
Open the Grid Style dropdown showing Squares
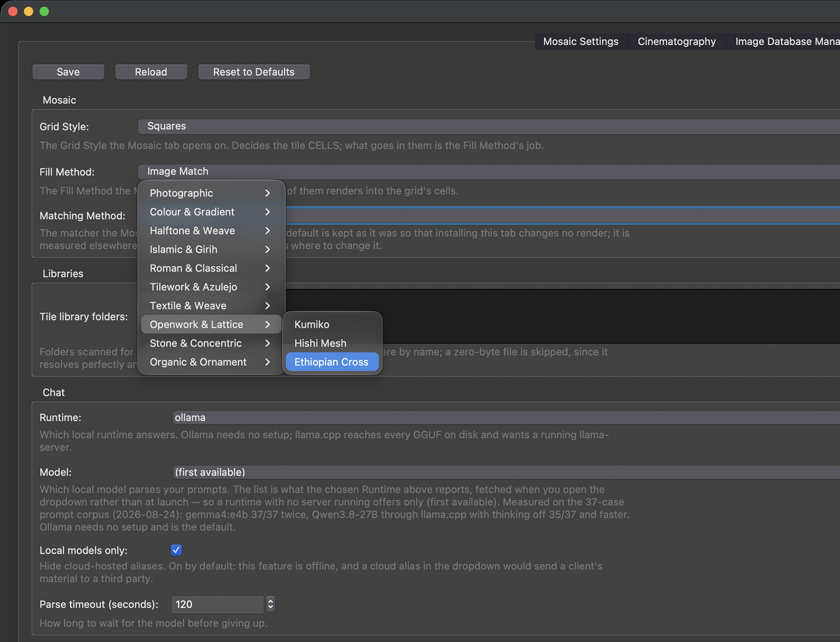click(489, 126)
